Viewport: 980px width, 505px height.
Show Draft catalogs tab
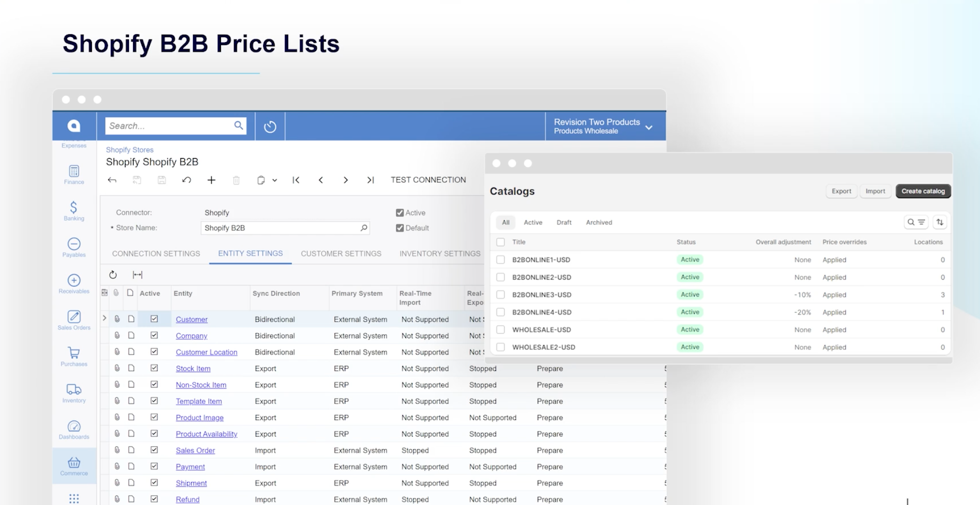click(x=564, y=222)
